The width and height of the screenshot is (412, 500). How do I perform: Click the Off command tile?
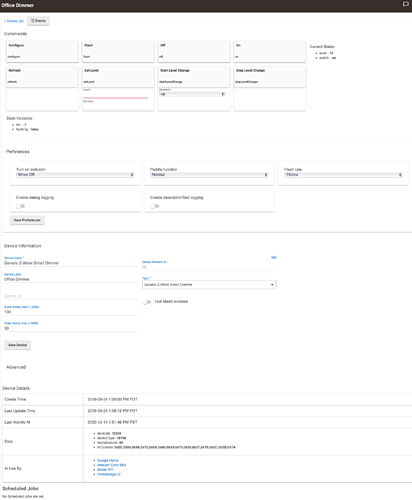click(x=194, y=51)
